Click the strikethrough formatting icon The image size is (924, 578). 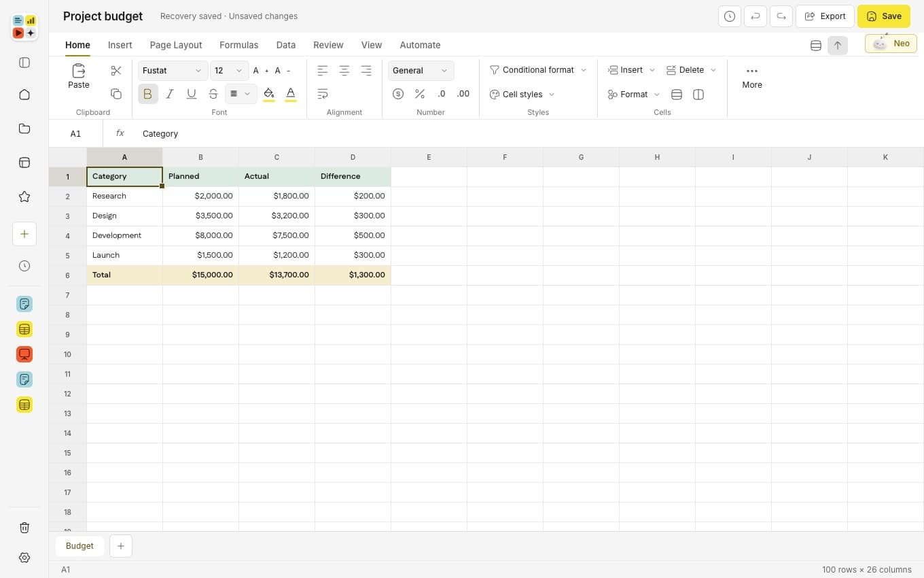213,94
